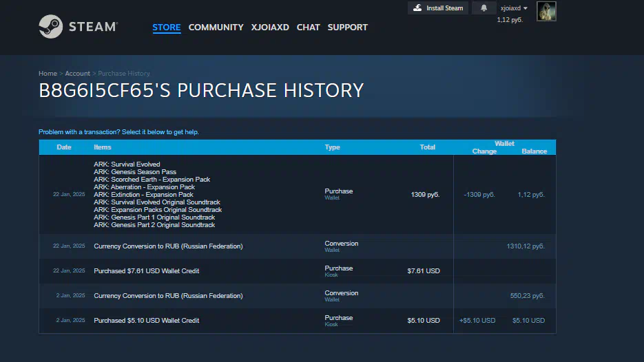Open the profile avatar thumbnail

click(x=546, y=12)
